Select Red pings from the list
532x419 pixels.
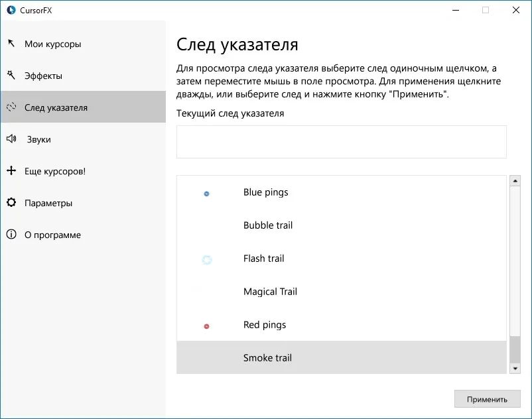coord(342,325)
